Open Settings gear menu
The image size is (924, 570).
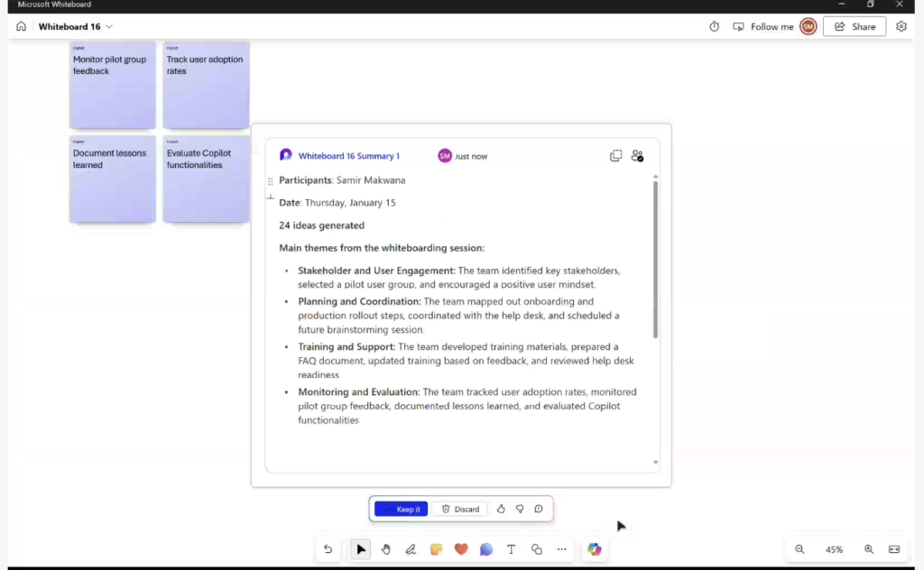point(901,27)
